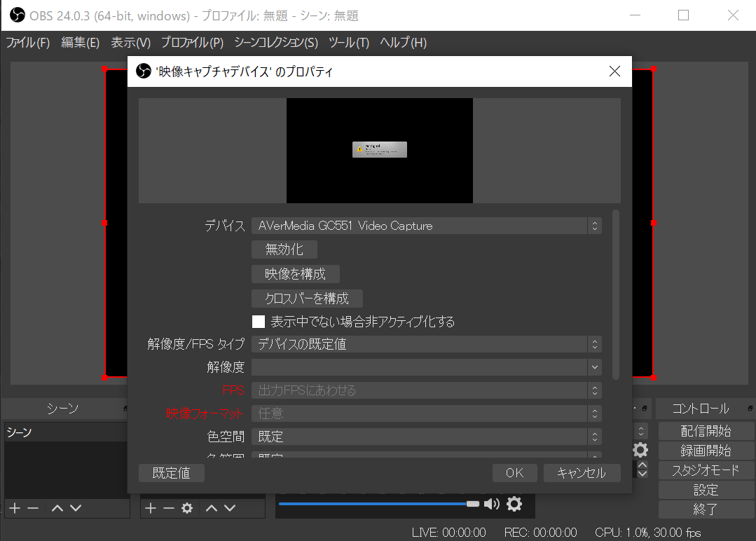Click OBS logo in main window title bar
Image resolution: width=756 pixels, height=541 pixels.
(18, 15)
